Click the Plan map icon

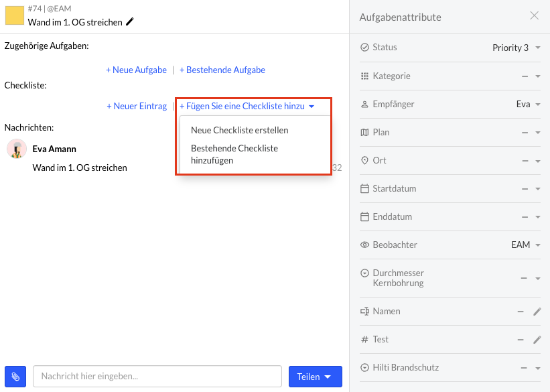click(365, 132)
